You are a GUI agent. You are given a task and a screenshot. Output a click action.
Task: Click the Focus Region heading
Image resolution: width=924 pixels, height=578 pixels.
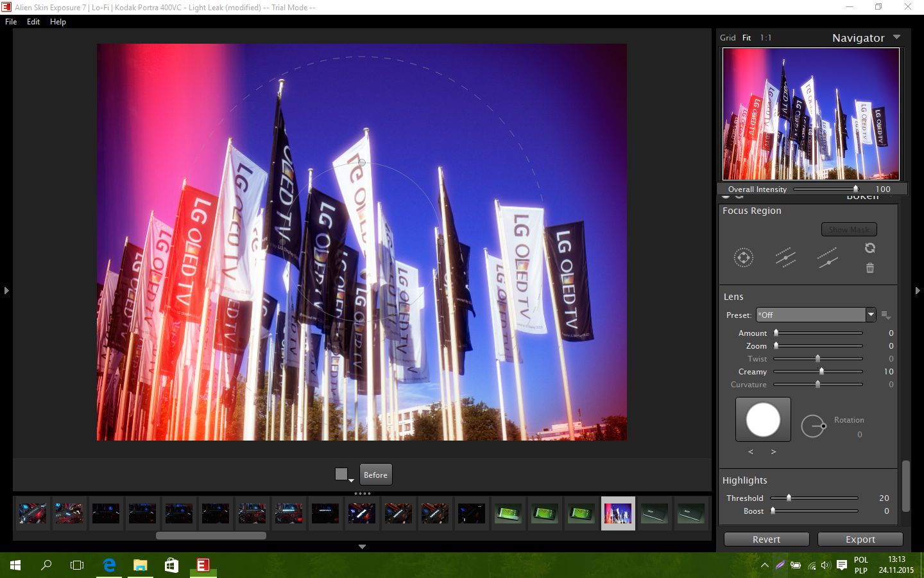(752, 211)
